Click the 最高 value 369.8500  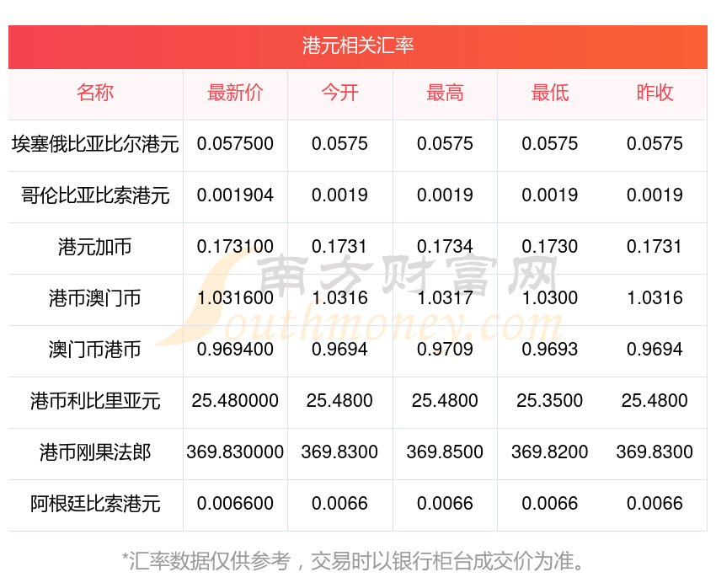pyautogui.click(x=446, y=452)
